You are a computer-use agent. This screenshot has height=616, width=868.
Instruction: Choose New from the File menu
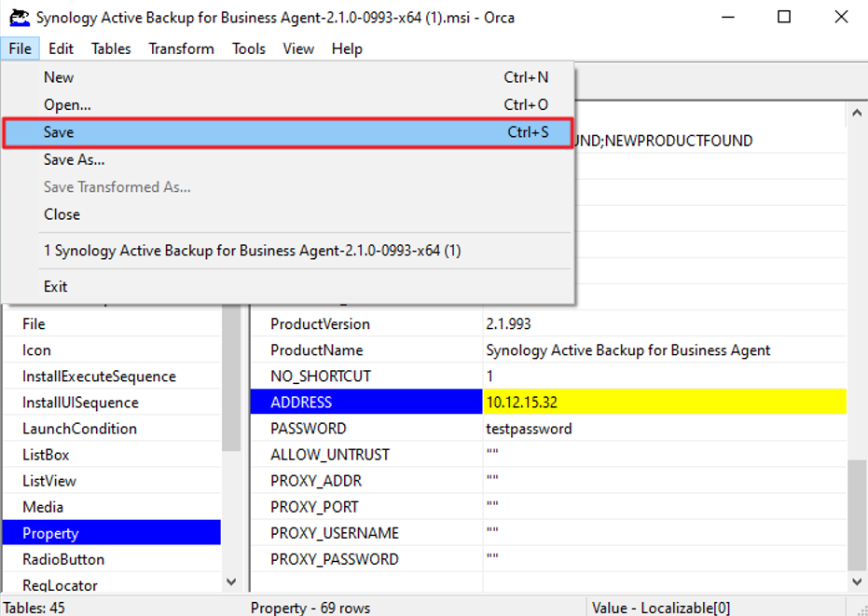coord(287,77)
